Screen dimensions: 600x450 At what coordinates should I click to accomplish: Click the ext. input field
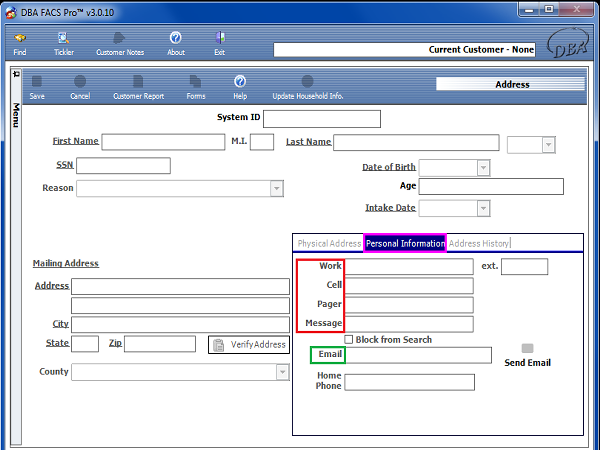(x=525, y=267)
